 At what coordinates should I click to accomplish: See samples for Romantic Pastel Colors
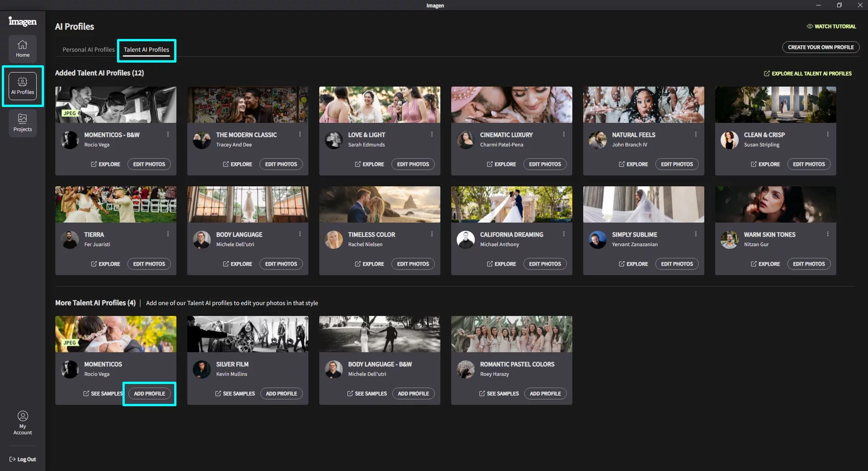point(499,393)
